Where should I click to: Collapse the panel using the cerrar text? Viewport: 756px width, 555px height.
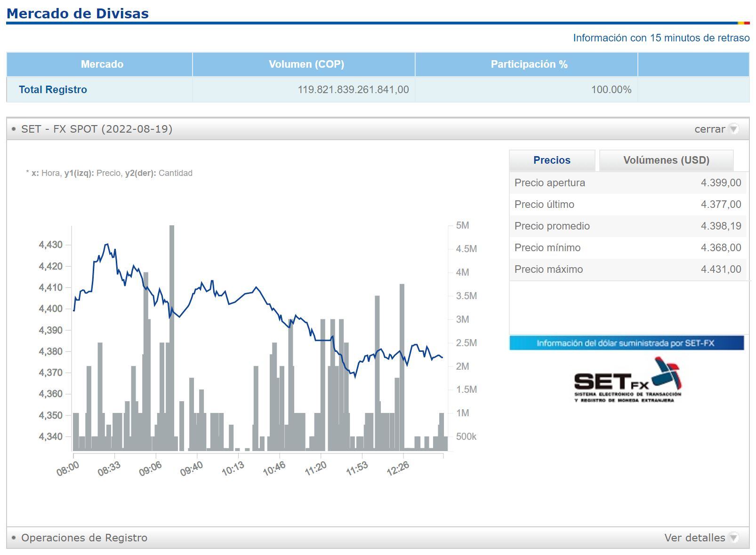[709, 129]
